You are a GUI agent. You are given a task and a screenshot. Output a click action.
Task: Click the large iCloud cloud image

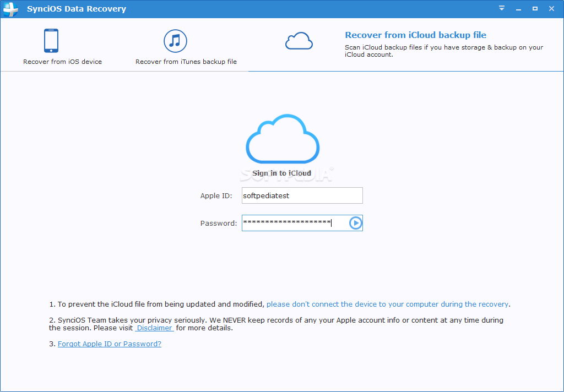pyautogui.click(x=283, y=139)
